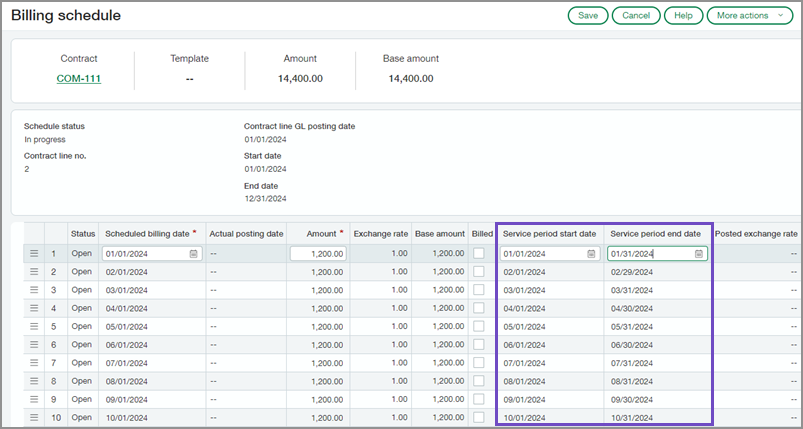The image size is (803, 429).
Task: Click the Service period end date input
Action: pyautogui.click(x=650, y=254)
